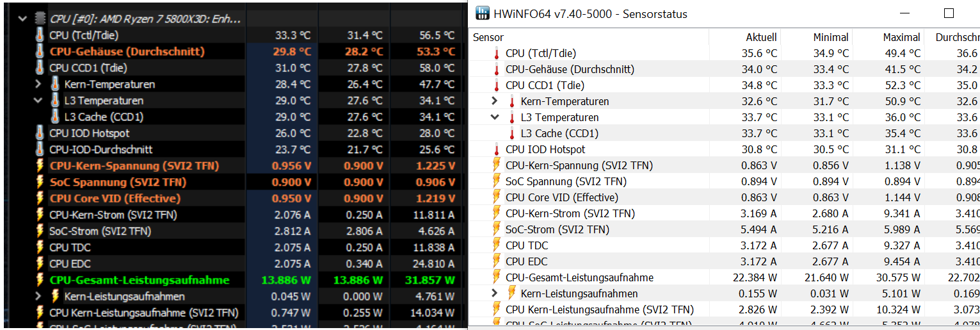The height and width of the screenshot is (330, 980).
Task: Click lightning icon of green CPU-Gesamt-Leistungsaufnahme row
Action: 40,280
